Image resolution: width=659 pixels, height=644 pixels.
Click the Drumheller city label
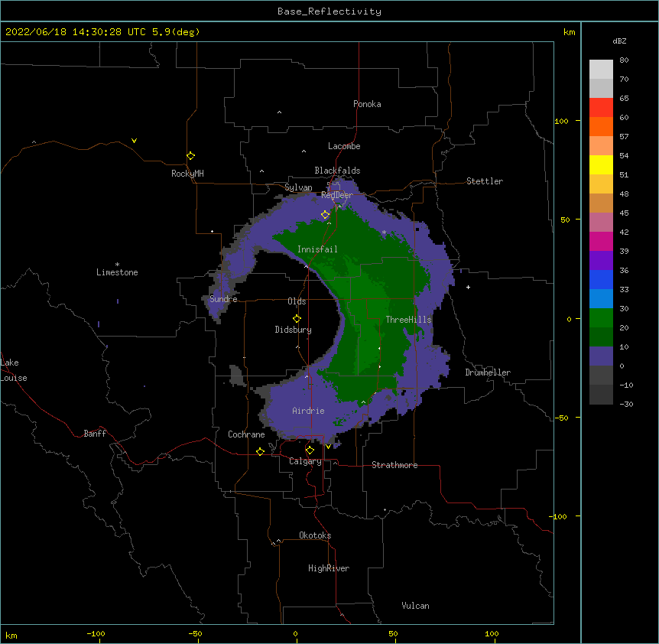(488, 372)
